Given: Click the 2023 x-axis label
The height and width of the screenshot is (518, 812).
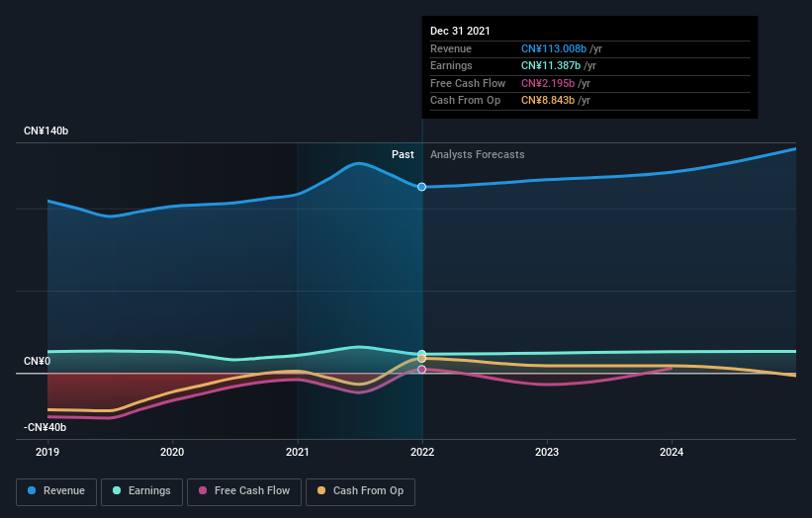Looking at the screenshot, I should click(x=547, y=453).
